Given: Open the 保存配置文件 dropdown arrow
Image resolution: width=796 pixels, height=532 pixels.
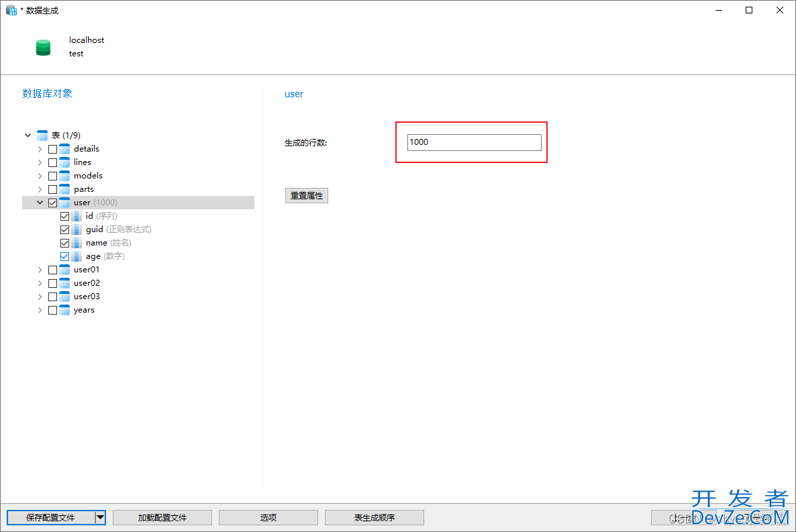Looking at the screenshot, I should (x=101, y=517).
